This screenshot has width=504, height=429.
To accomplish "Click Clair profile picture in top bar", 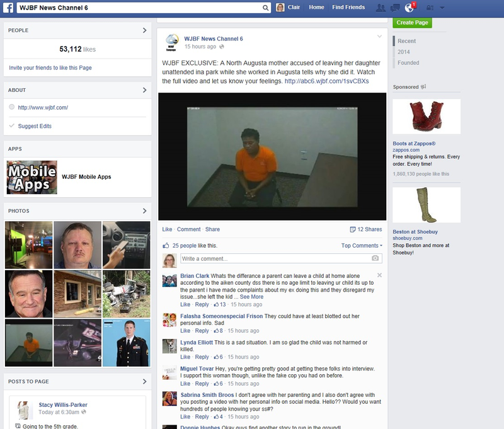I will (x=280, y=8).
